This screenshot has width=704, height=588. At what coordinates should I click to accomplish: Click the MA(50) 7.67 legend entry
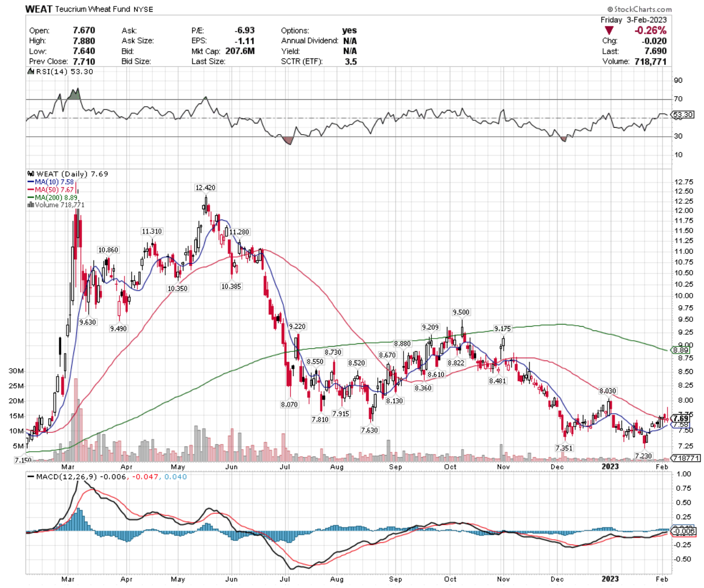pyautogui.click(x=52, y=189)
